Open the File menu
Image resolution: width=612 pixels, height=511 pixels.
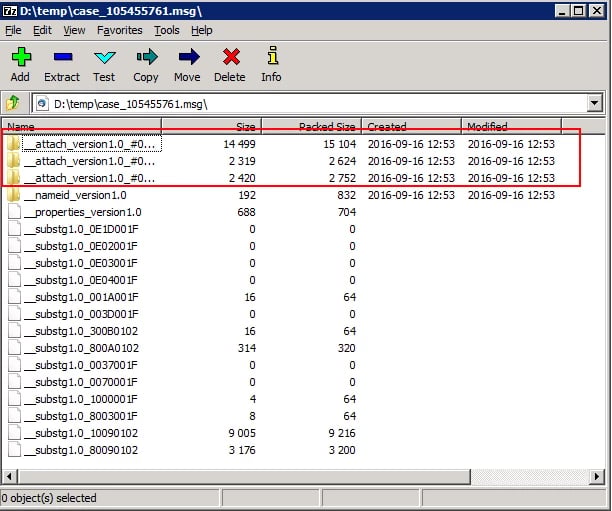(13, 30)
